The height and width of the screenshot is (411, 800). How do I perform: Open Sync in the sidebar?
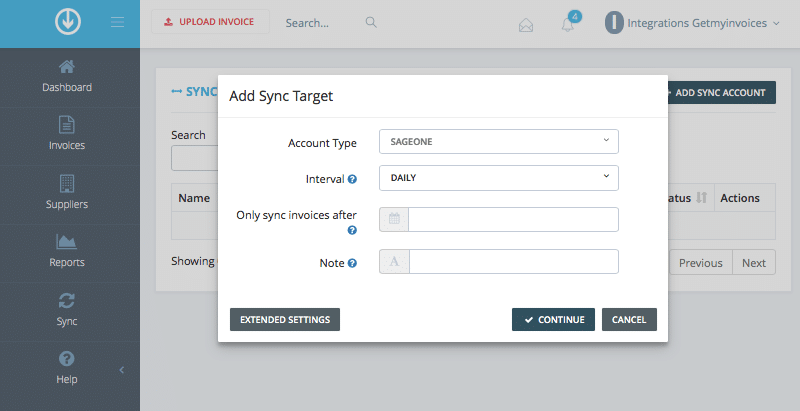[67, 311]
